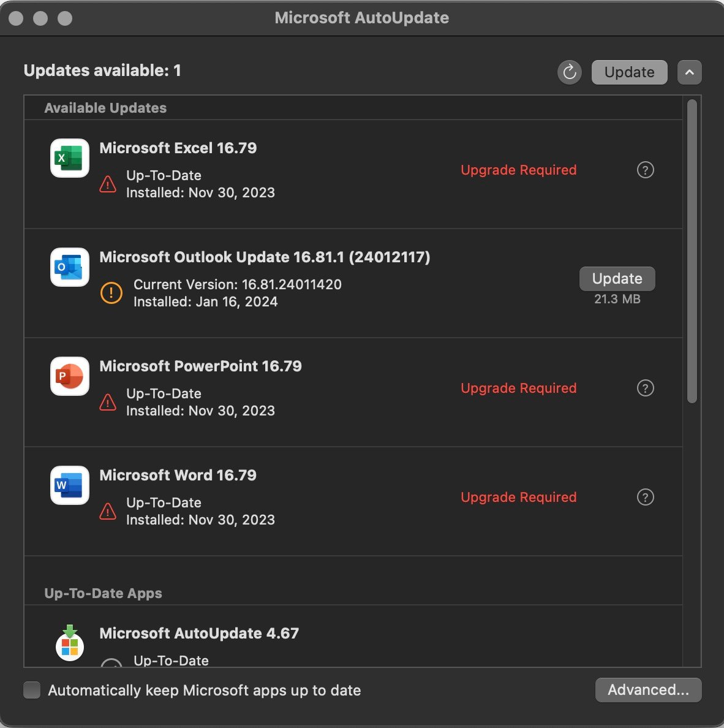Click the Microsoft Word app icon

pos(70,485)
